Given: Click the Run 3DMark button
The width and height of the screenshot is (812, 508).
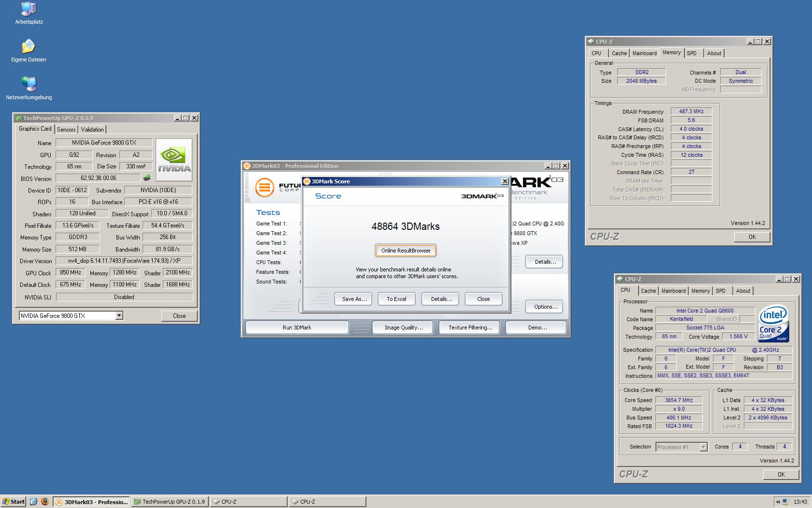Looking at the screenshot, I should (297, 328).
